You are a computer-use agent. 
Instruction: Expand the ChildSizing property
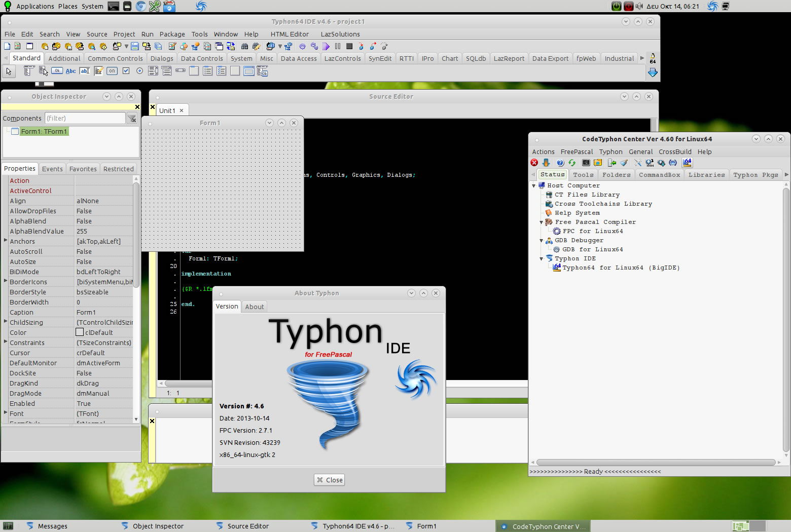pyautogui.click(x=6, y=321)
